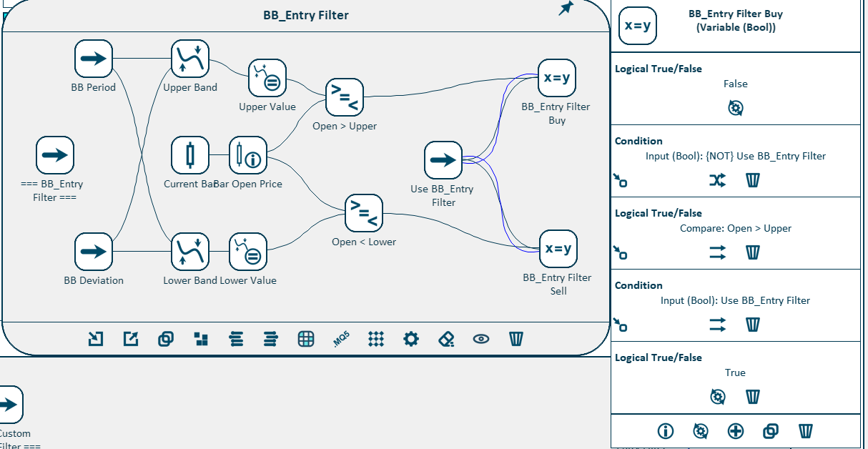Click refresh gear in the bottom panel toolbar
The width and height of the screenshot is (868, 449).
(x=701, y=431)
